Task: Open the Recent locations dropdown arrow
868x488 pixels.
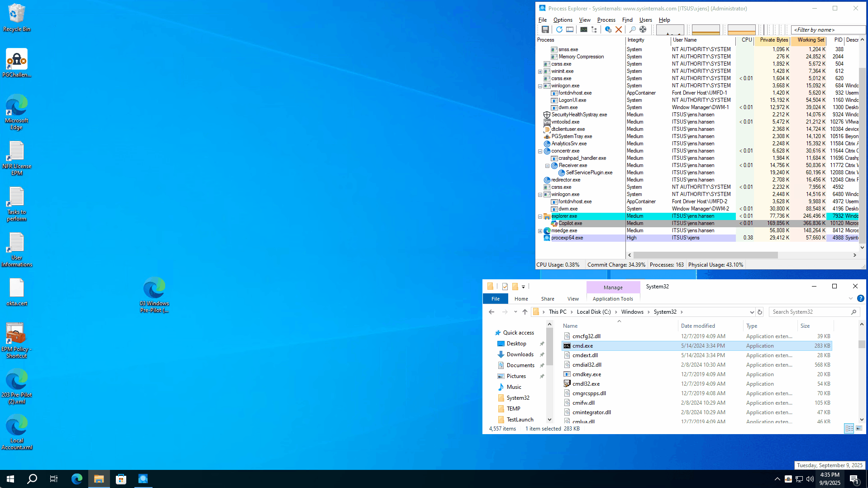Action: pos(515,312)
